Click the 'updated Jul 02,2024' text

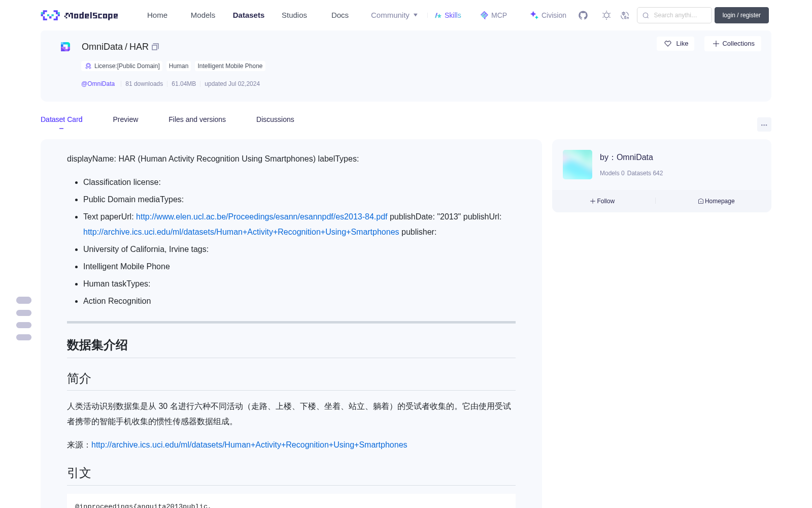click(x=232, y=84)
